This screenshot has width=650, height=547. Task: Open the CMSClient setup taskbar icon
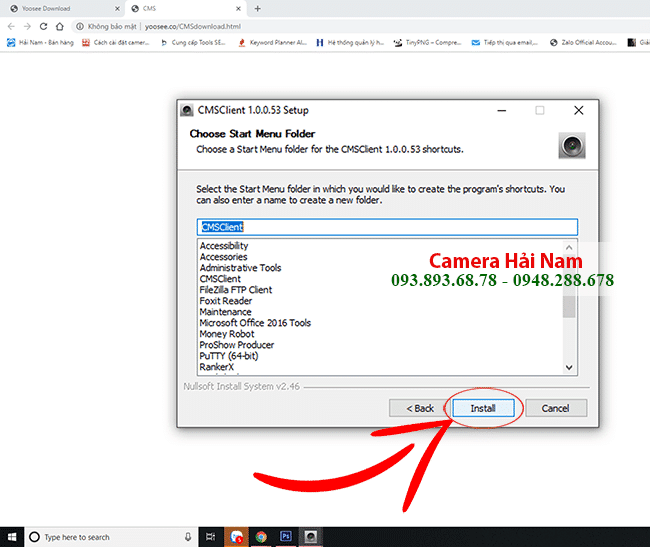[x=311, y=537]
